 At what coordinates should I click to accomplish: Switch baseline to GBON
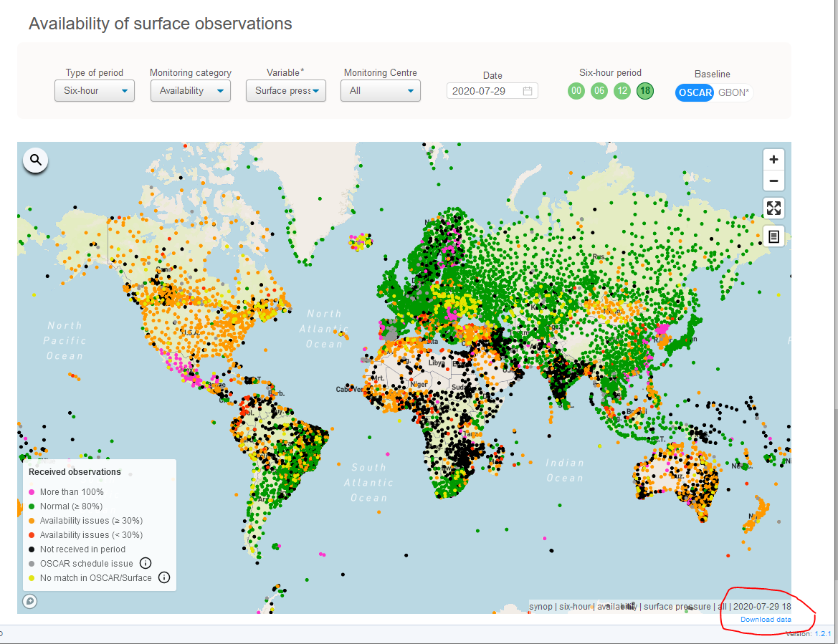[733, 92]
